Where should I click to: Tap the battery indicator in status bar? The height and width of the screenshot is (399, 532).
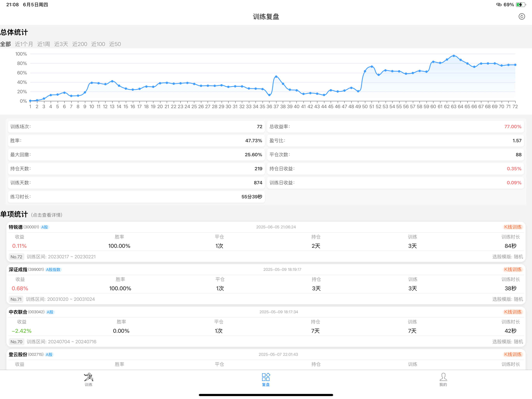coord(521,4)
